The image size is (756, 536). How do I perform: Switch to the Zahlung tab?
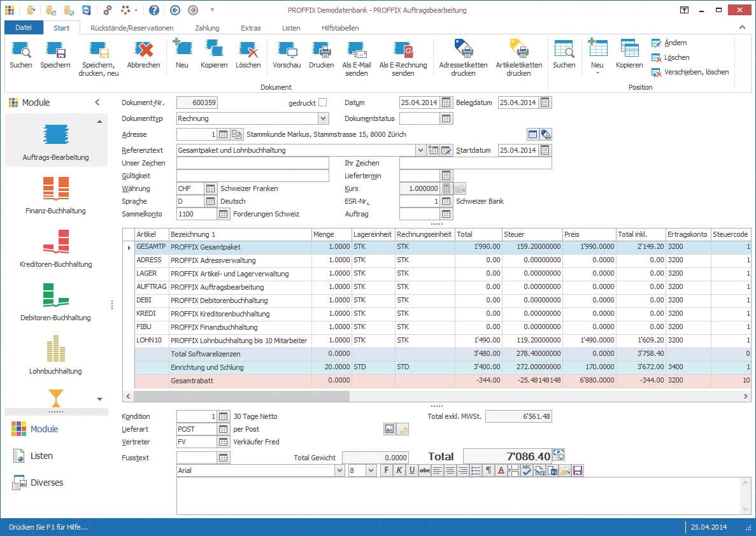206,28
